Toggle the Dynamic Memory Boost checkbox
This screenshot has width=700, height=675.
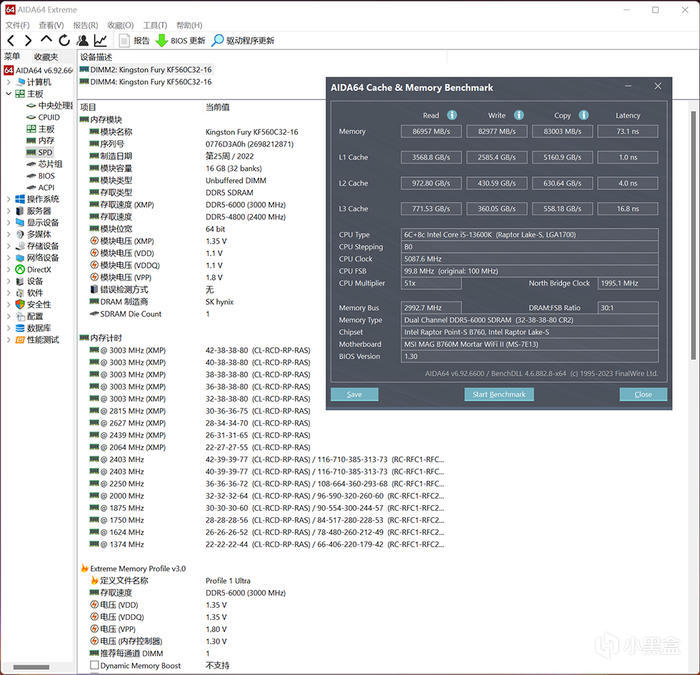point(94,665)
